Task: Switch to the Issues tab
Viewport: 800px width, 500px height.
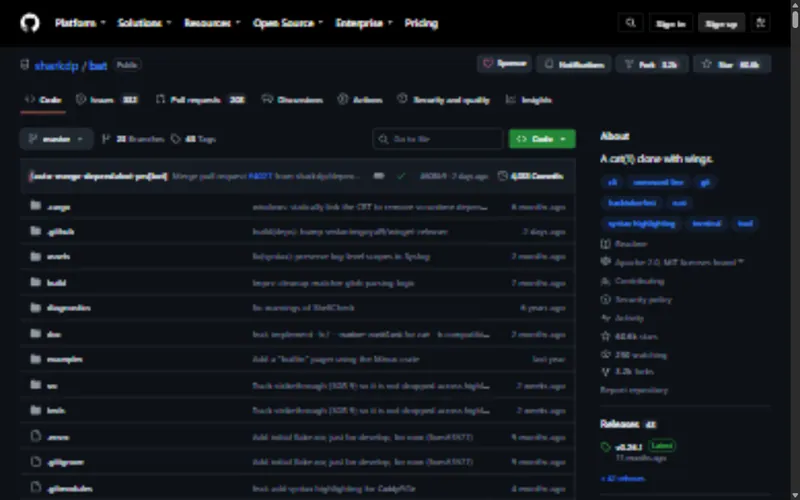Action: (x=107, y=99)
